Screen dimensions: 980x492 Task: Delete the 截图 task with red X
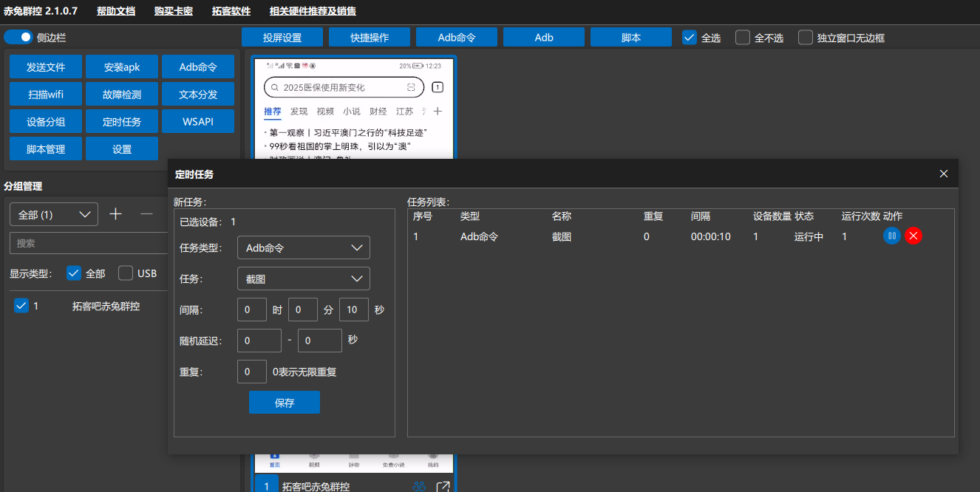(913, 236)
